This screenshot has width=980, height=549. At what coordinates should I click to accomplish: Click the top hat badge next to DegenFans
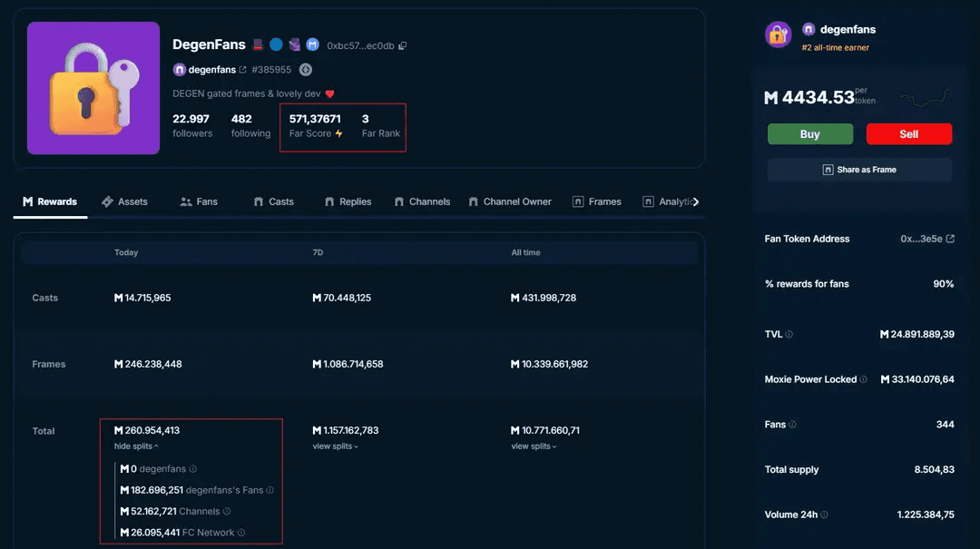click(x=258, y=44)
